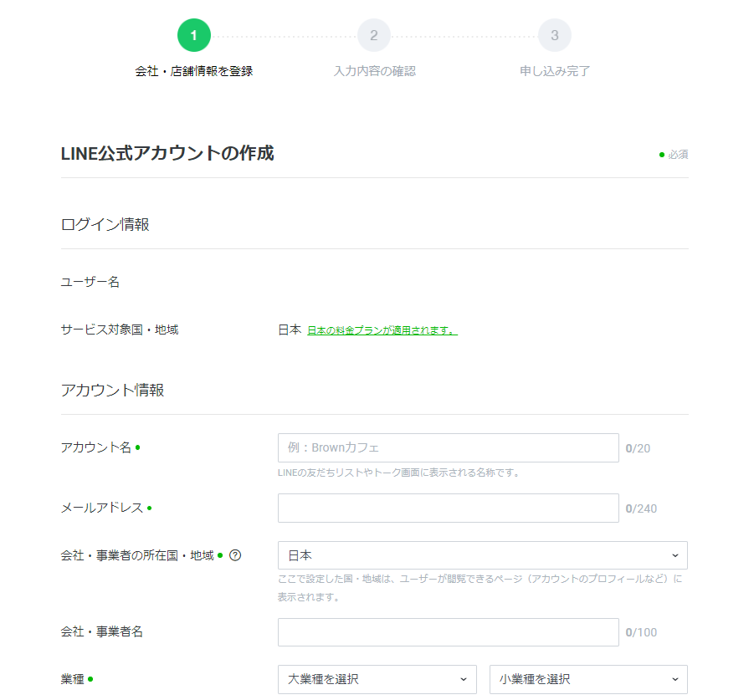Open the 会社・事業者の所在国・地域 dropdown showing 日本

483,555
